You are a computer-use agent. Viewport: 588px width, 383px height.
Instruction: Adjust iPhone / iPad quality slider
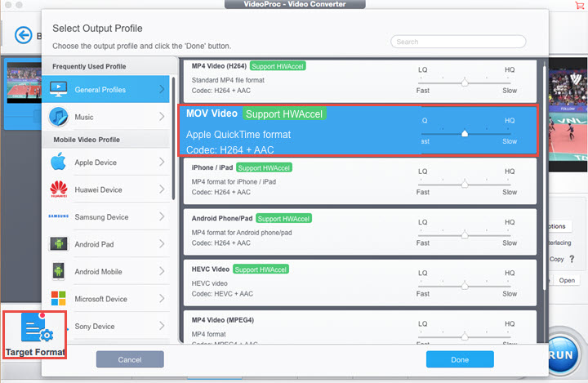(465, 184)
